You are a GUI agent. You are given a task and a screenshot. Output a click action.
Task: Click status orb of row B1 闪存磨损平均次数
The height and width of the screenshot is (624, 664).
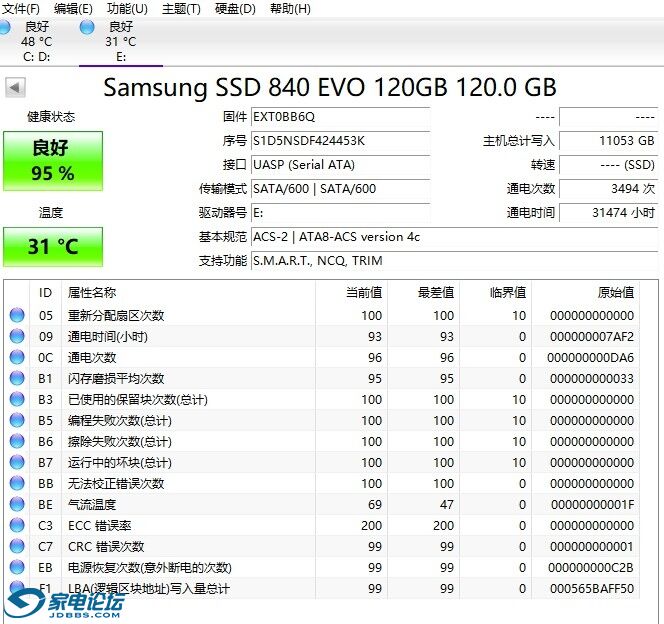click(17, 378)
